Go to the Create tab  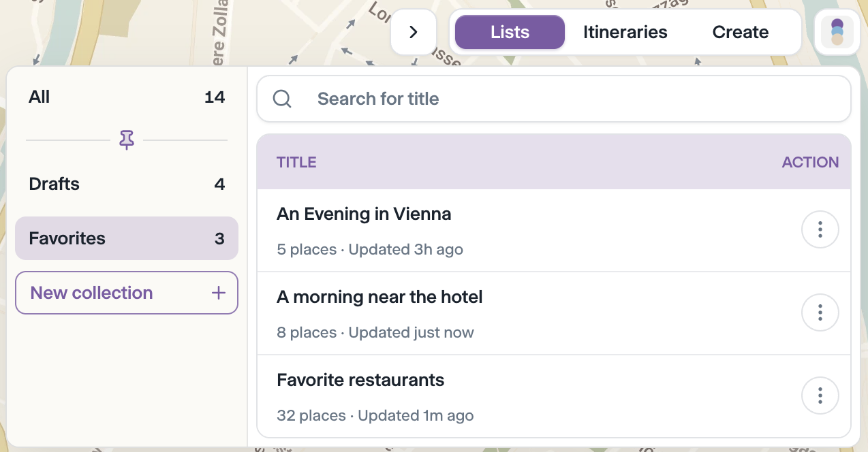(741, 32)
